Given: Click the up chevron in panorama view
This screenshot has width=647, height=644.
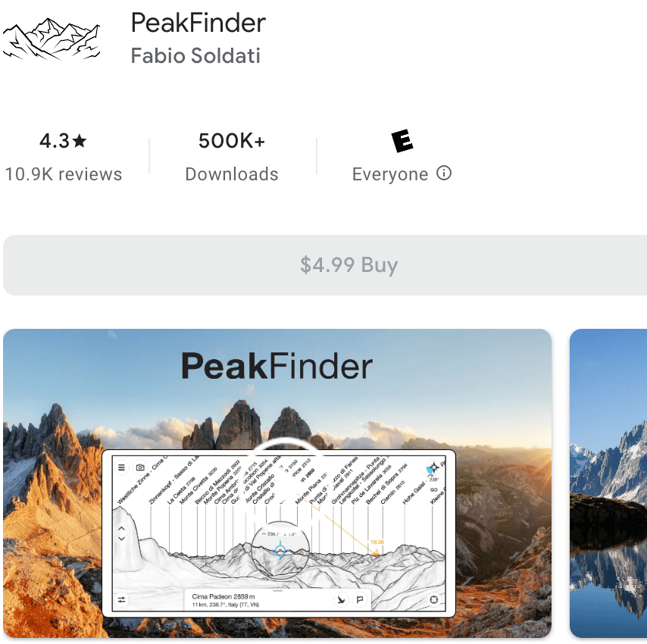Looking at the screenshot, I should [121, 529].
